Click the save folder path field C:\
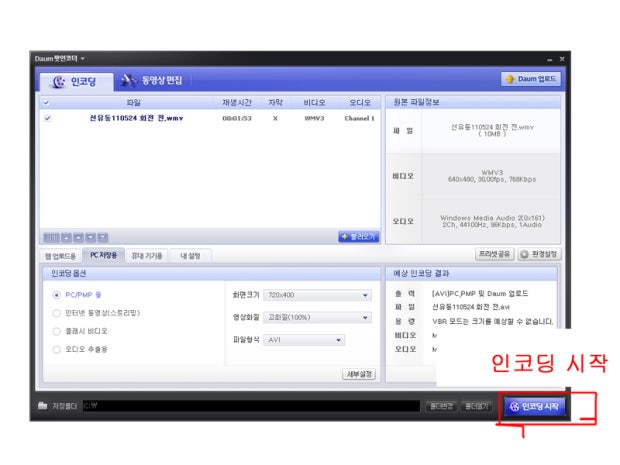 [251, 406]
